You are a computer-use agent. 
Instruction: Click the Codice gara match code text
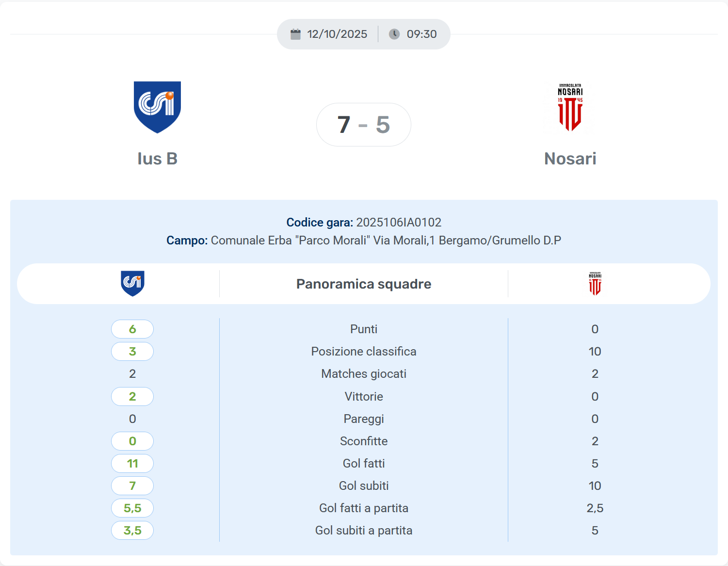pos(398,222)
